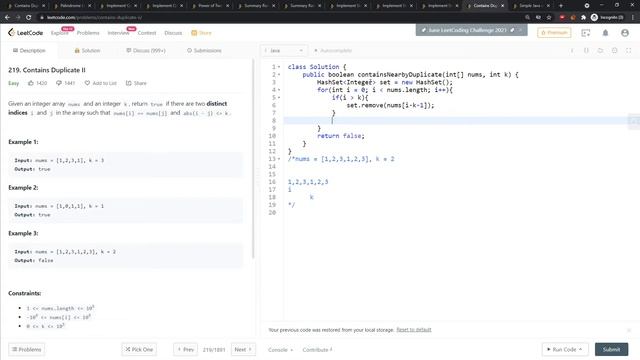Collapse the if-block fold at line 5
Image resolution: width=640 pixels, height=360 pixels.
(279, 98)
